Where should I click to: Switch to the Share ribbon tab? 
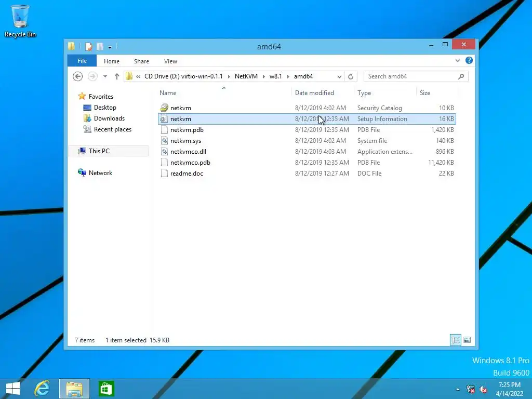tap(141, 61)
